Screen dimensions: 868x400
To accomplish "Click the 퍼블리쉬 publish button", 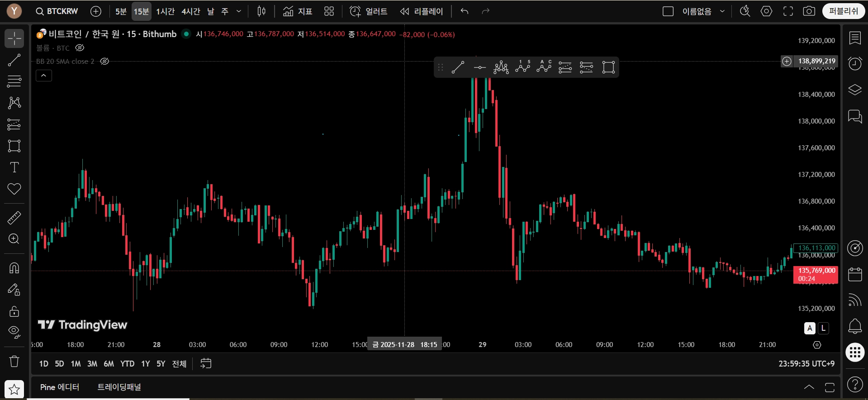I will [x=843, y=11].
